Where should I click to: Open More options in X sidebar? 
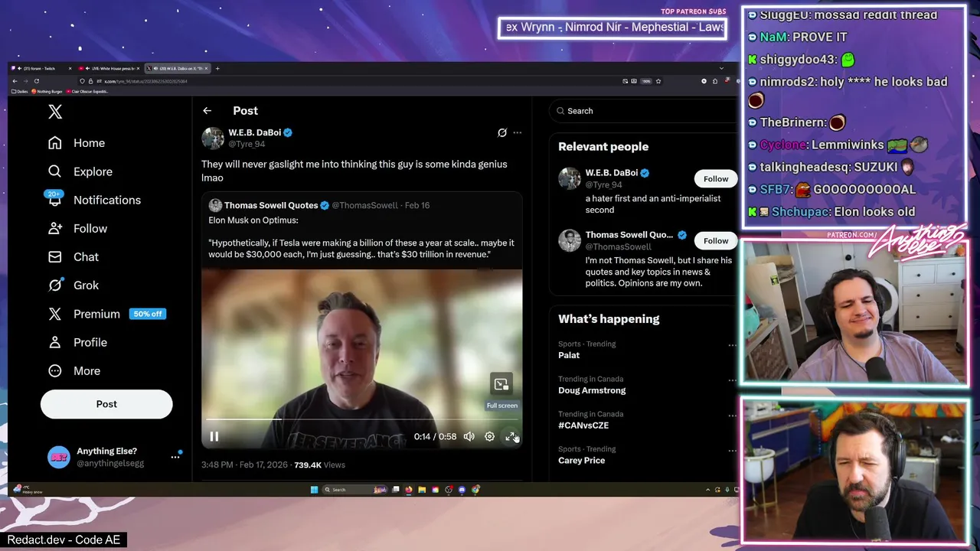75,370
